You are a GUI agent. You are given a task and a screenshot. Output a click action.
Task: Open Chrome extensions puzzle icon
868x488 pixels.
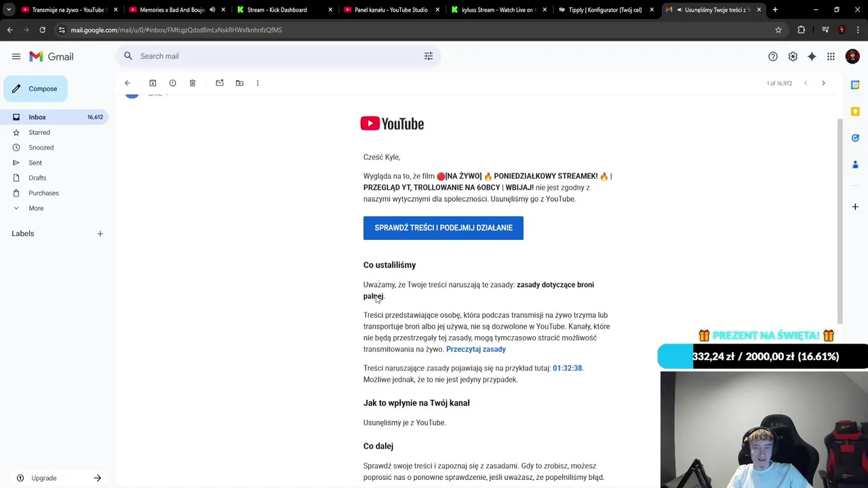(x=801, y=30)
